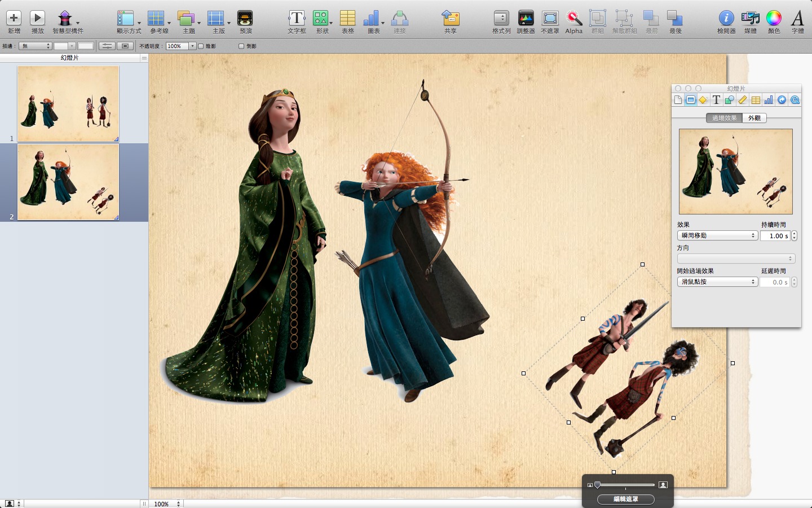Open the Text inspector tab

[x=716, y=100]
